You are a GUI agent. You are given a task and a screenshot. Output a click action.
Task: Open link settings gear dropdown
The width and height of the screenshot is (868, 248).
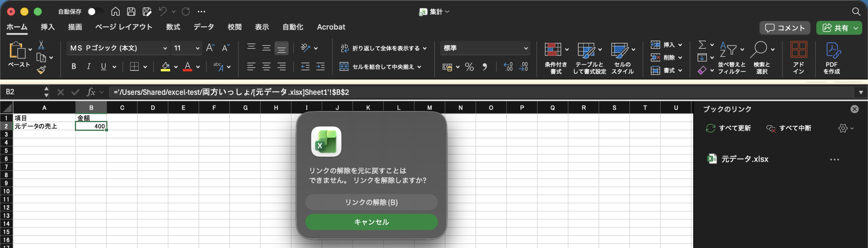846,128
